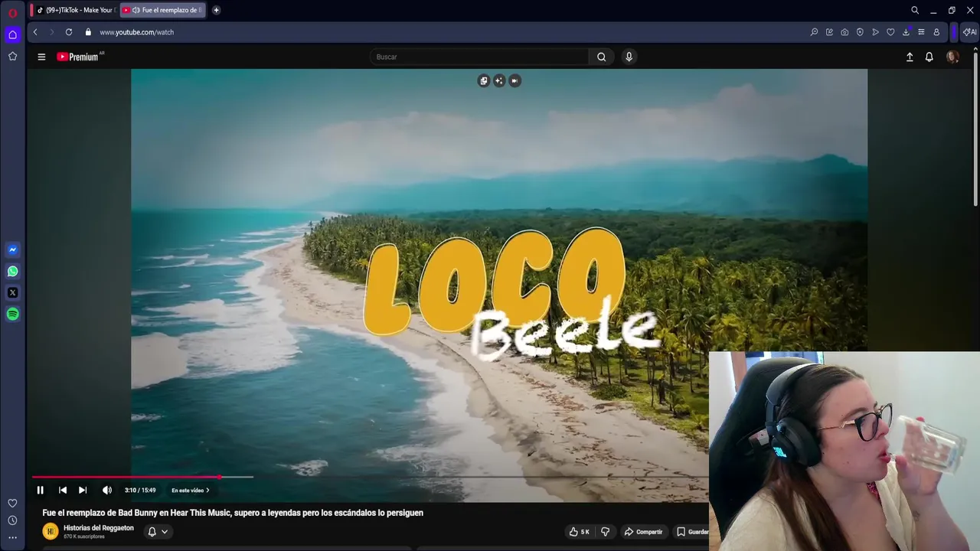The image size is (980, 551).
Task: Click the video title text
Action: coord(233,513)
